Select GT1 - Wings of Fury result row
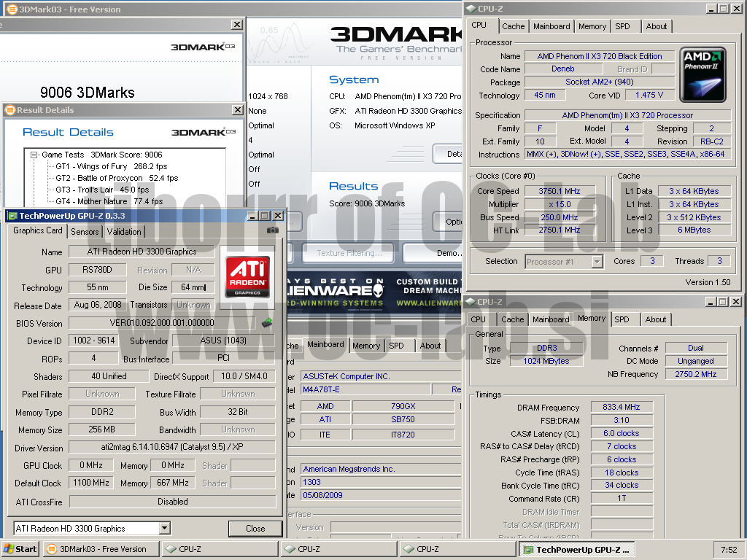Viewport: 747px width, 560px height. point(111,166)
